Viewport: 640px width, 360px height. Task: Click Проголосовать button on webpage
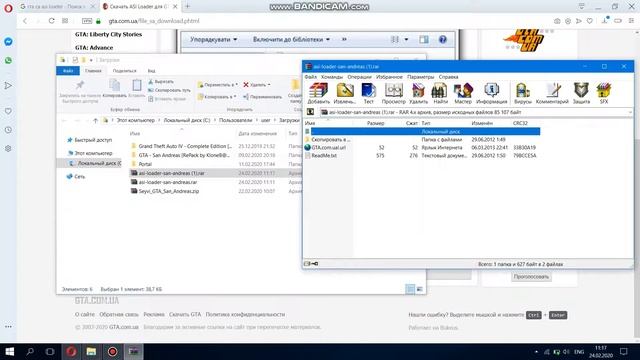pos(531,277)
